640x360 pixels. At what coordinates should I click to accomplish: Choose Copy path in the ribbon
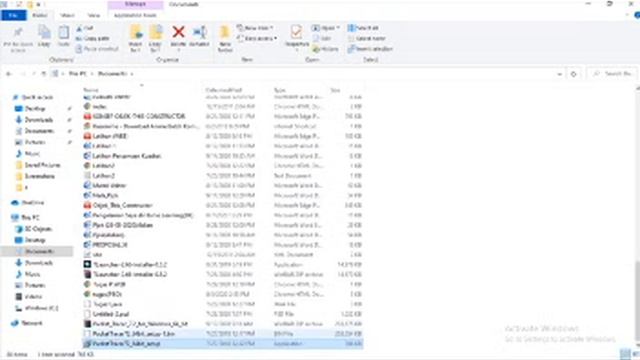[93, 38]
